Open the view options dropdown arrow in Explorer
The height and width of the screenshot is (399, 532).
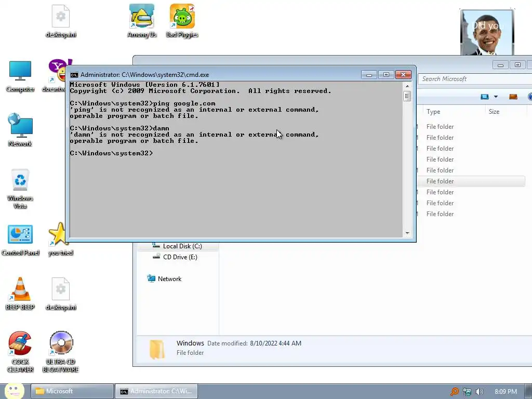coord(496,97)
